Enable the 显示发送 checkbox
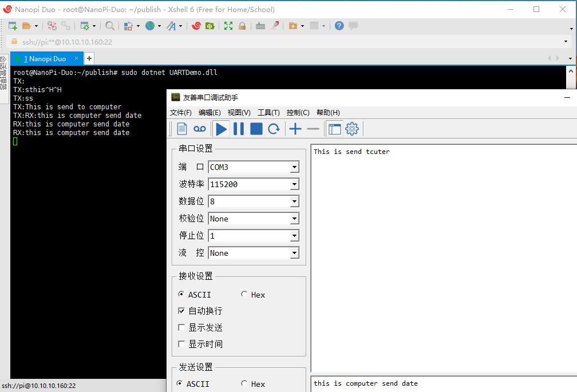 pos(181,327)
